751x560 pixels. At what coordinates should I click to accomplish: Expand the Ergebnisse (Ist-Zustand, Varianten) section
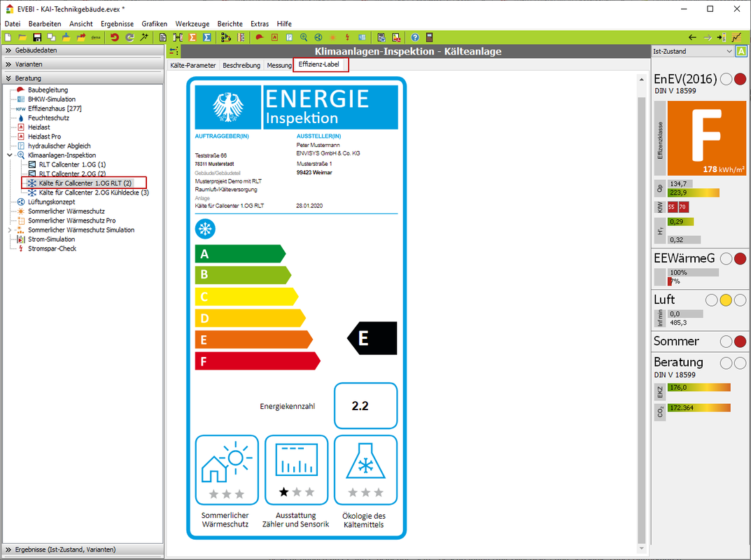click(83, 549)
